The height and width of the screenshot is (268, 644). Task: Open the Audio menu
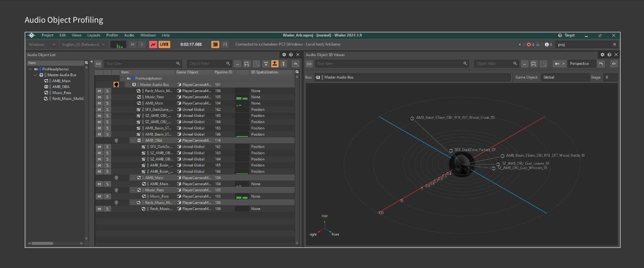pyautogui.click(x=129, y=35)
